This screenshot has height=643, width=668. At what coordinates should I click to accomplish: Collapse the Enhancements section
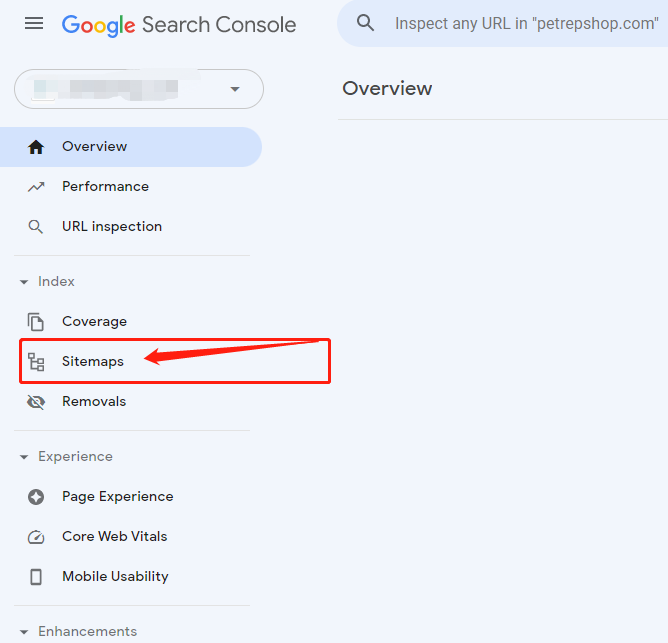24,632
